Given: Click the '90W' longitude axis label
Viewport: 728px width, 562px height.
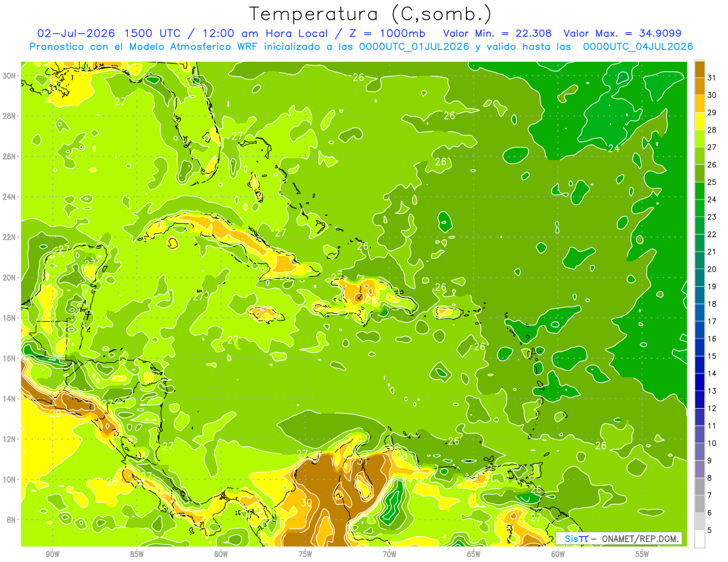Looking at the screenshot, I should tap(52, 554).
